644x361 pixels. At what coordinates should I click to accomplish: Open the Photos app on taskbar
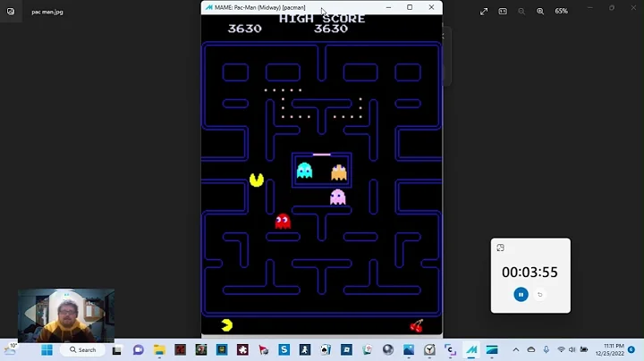point(409,350)
